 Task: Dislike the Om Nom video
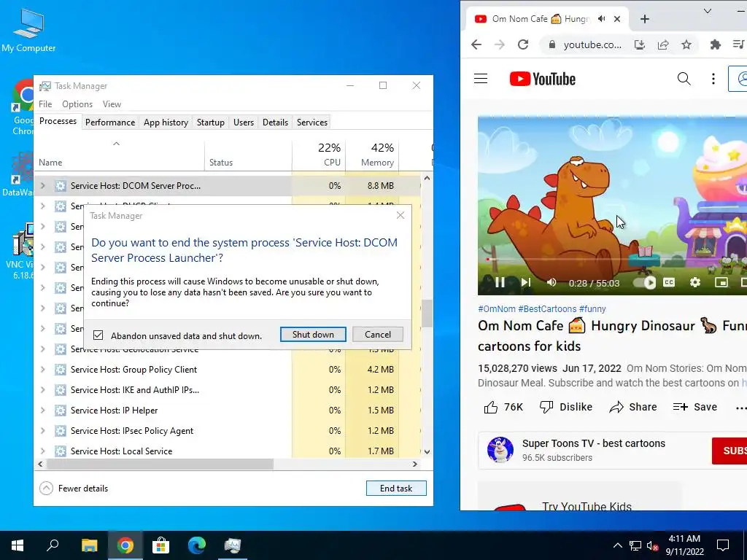[x=566, y=407]
